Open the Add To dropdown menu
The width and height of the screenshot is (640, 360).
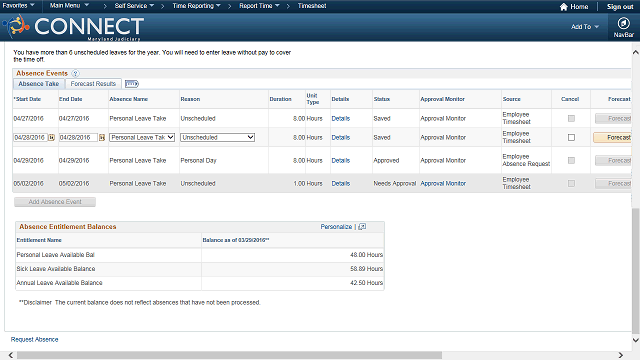pos(585,27)
